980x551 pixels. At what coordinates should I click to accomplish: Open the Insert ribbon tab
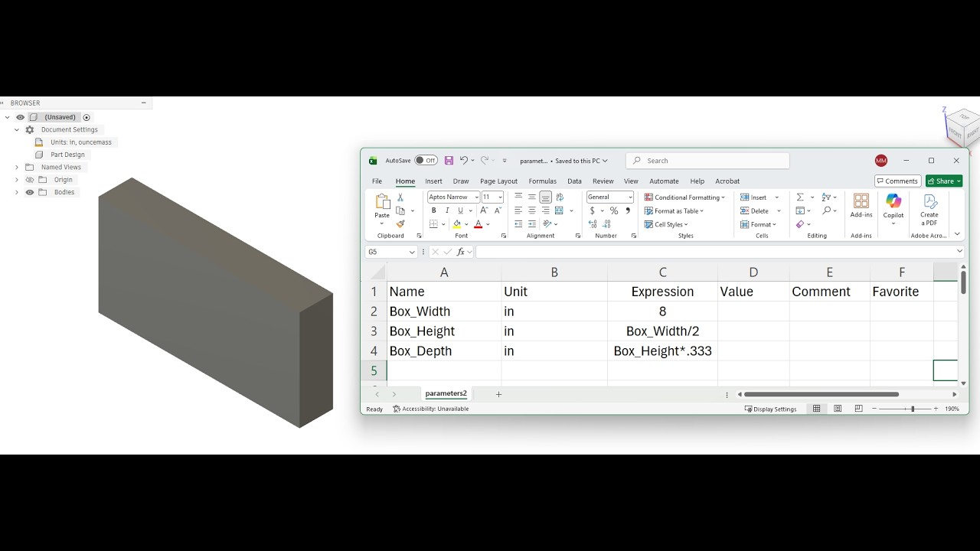(x=433, y=181)
